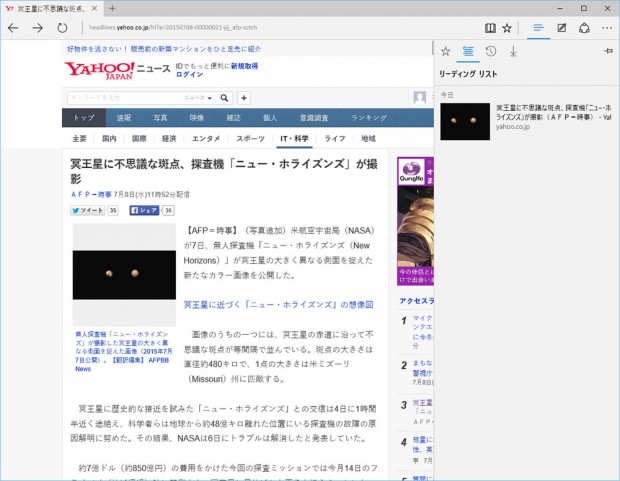Click the photo caption link under image
The image size is (620, 481).
123,351
